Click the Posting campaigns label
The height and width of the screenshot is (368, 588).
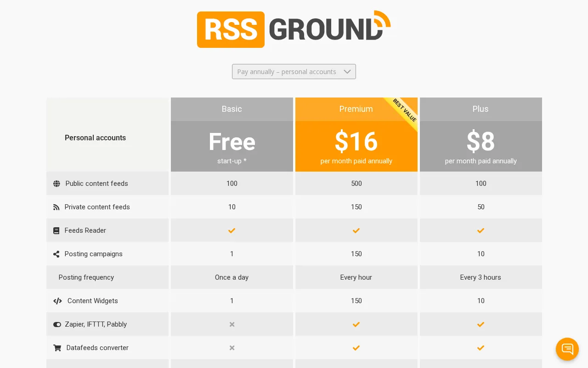coord(94,254)
